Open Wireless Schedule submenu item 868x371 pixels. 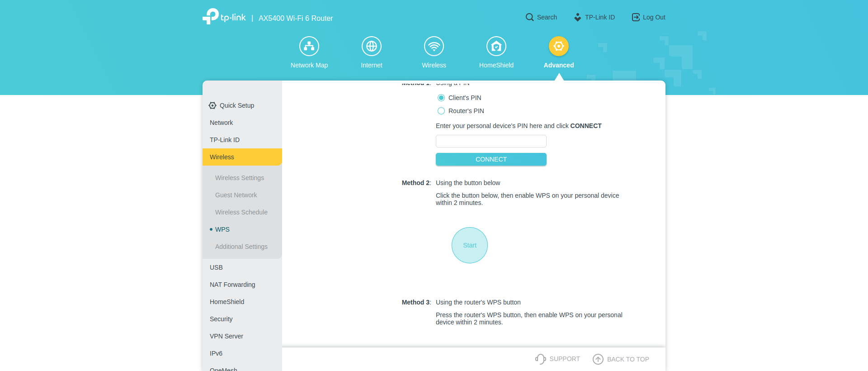241,212
